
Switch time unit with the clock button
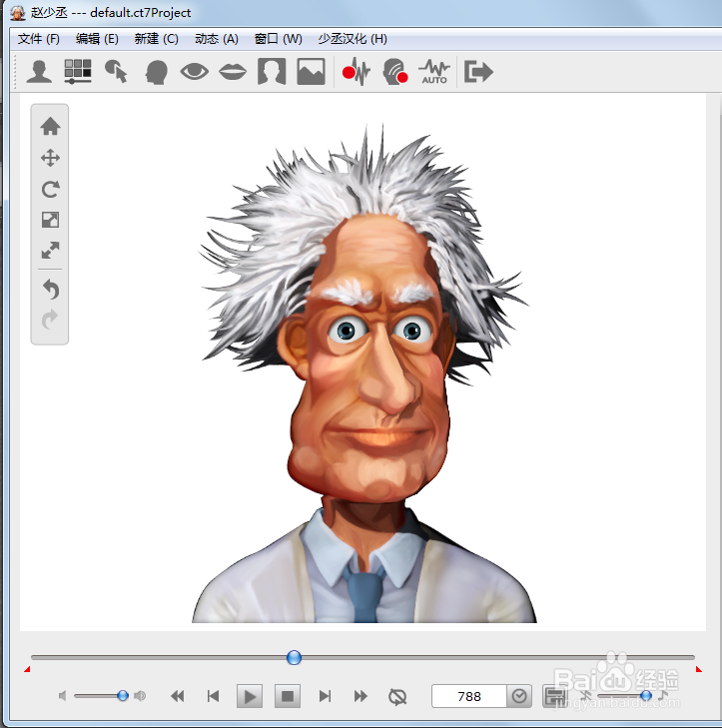519,696
